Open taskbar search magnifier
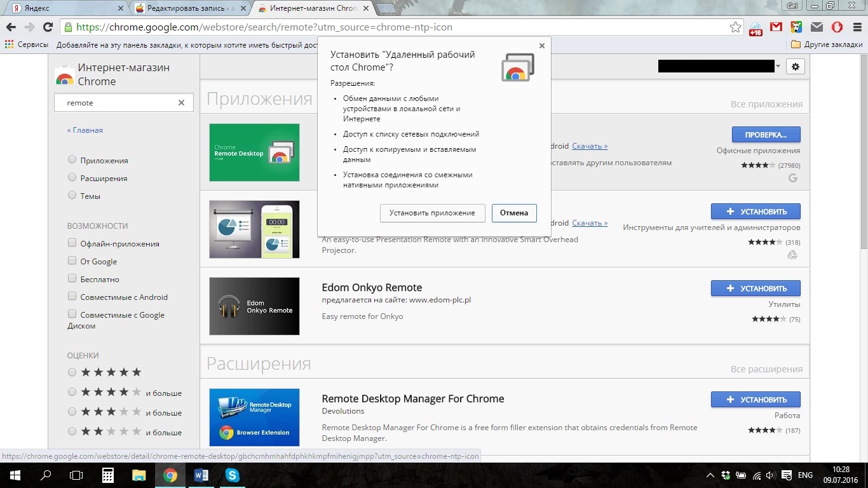 pos(46,475)
